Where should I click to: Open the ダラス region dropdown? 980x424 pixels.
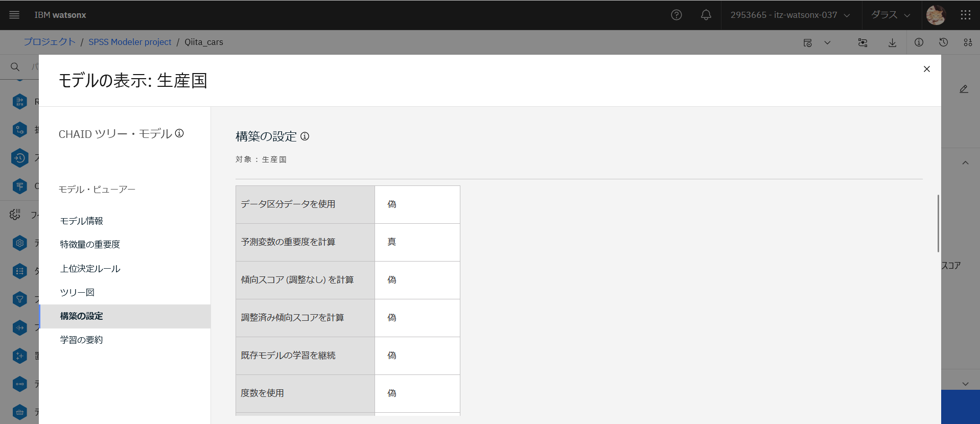tap(891, 15)
